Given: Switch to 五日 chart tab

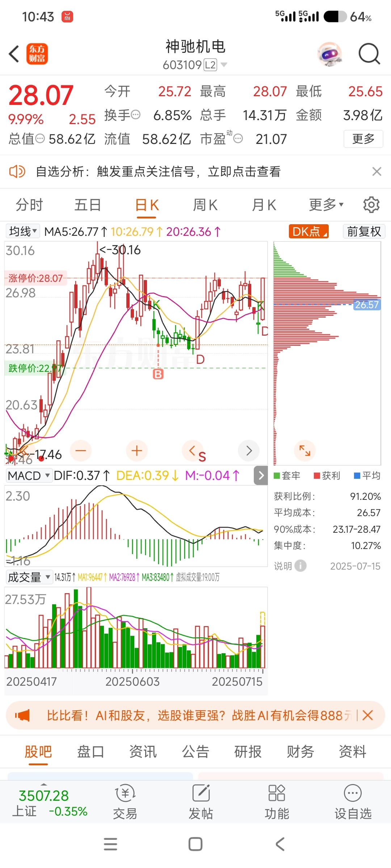Looking at the screenshot, I should pos(88,205).
